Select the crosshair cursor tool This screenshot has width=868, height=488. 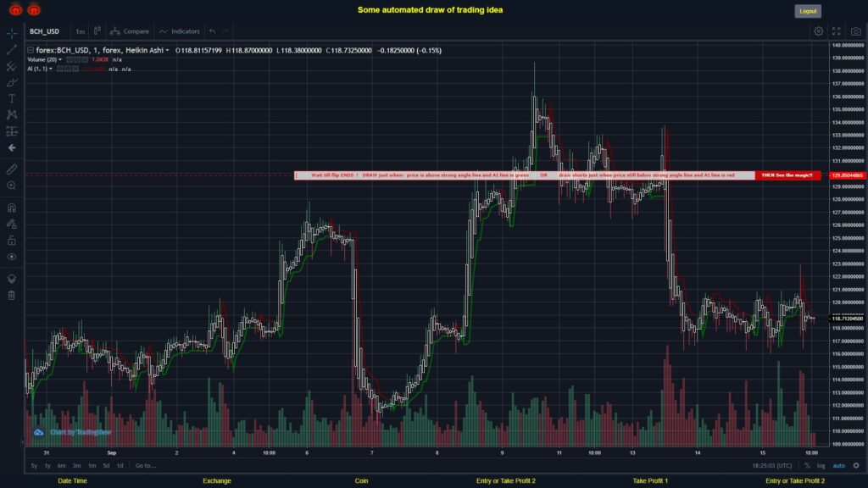[11, 34]
